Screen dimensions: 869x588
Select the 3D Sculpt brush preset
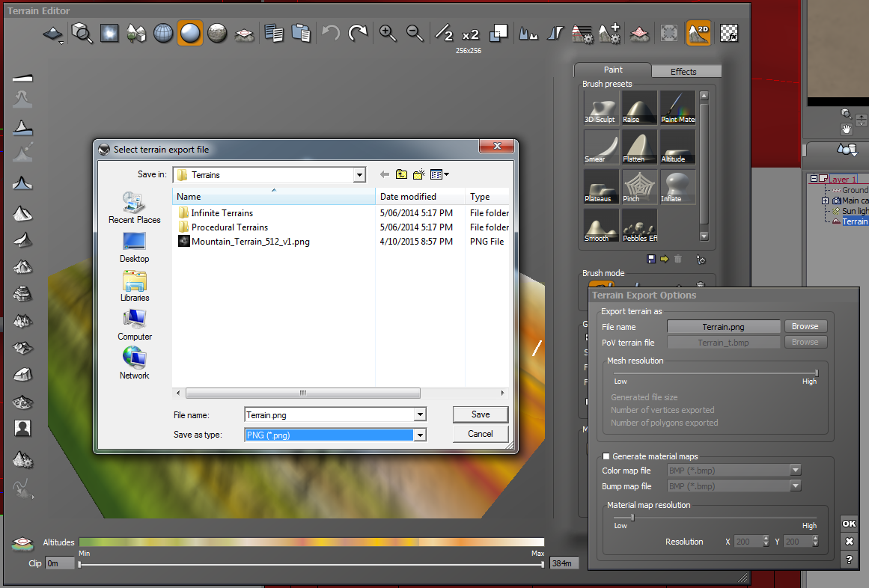pos(601,108)
